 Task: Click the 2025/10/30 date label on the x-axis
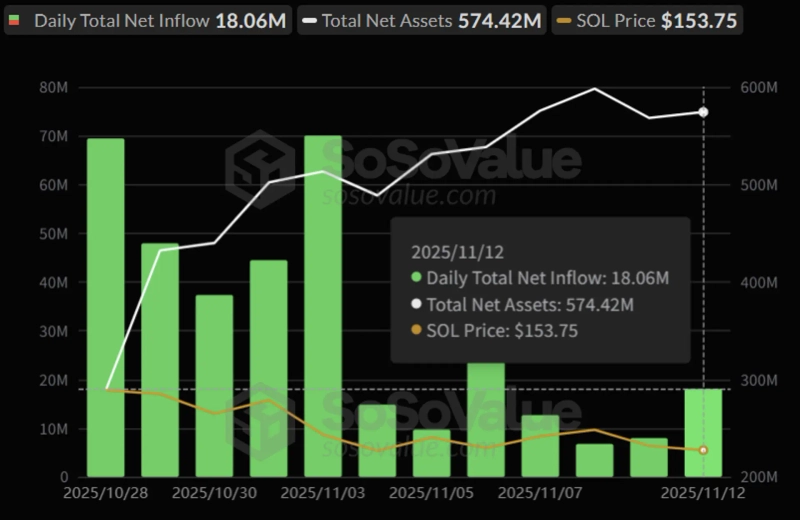(x=213, y=493)
